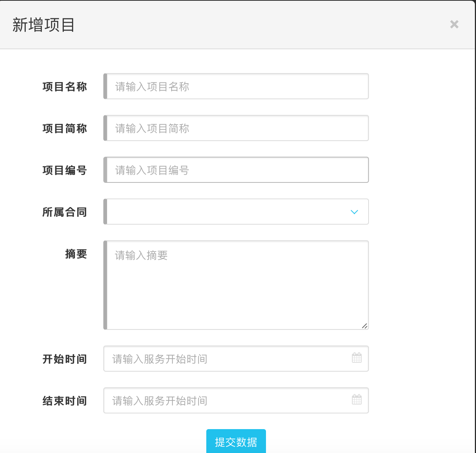Click the 项目名称 field label
This screenshot has width=476, height=453.
click(65, 87)
